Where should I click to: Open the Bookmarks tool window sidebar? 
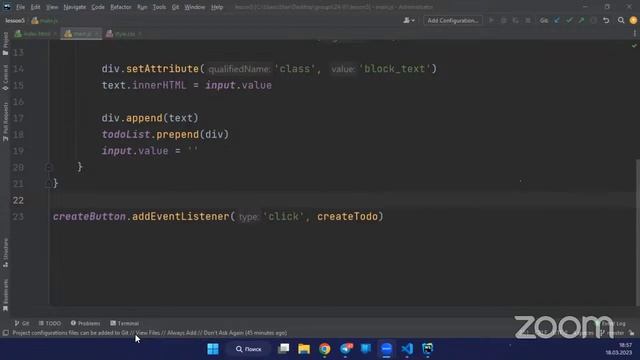5,295
